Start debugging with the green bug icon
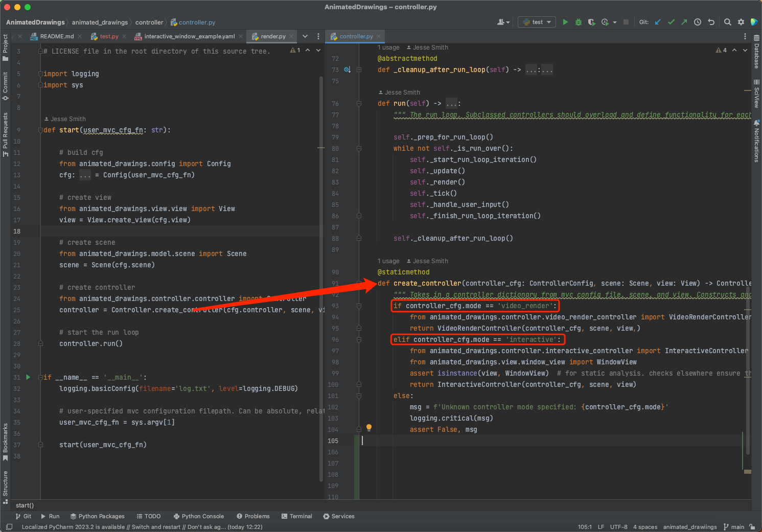Screen dimensions: 762x532 click(579, 22)
